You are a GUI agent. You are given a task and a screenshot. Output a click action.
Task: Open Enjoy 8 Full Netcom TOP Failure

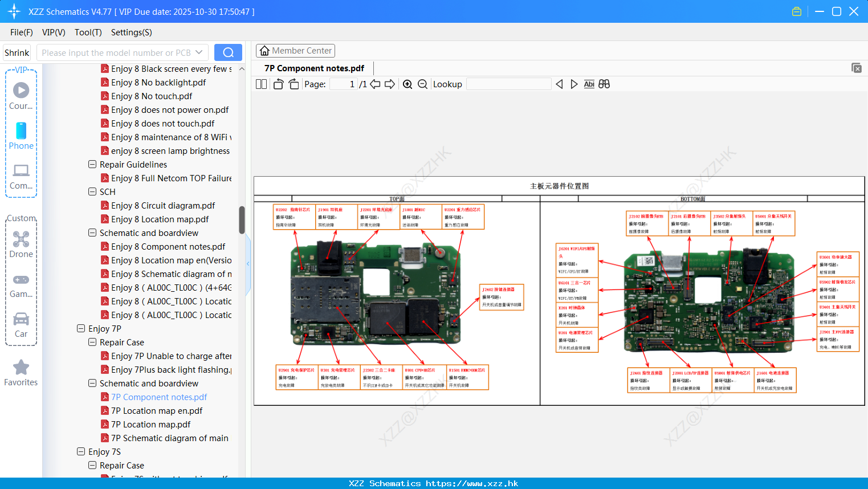[172, 178]
